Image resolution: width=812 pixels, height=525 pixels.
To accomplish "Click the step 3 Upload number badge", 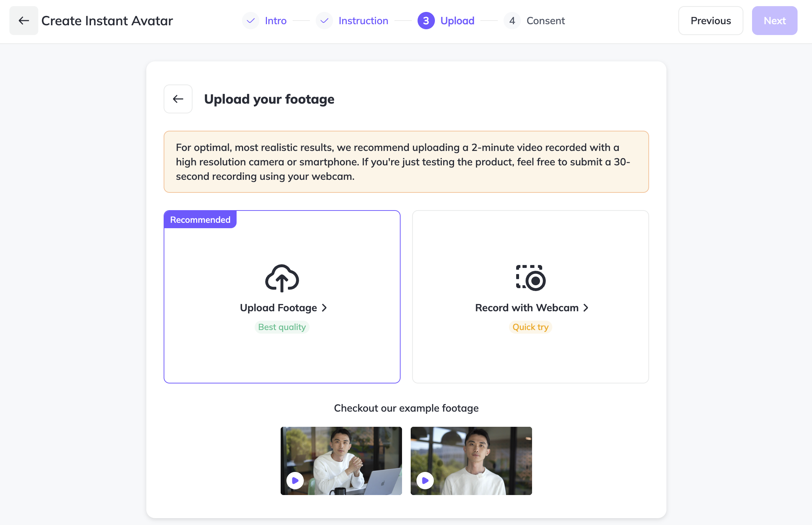I will pos(426,21).
